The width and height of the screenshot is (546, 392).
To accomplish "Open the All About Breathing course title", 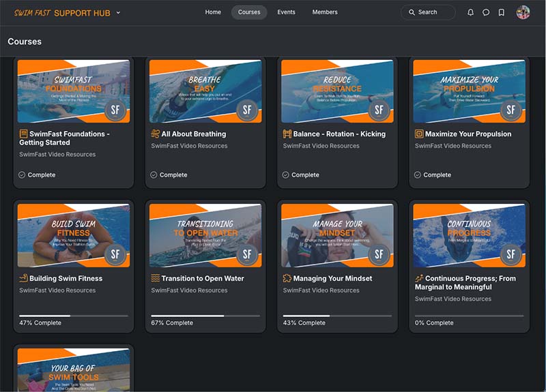I will point(194,134).
